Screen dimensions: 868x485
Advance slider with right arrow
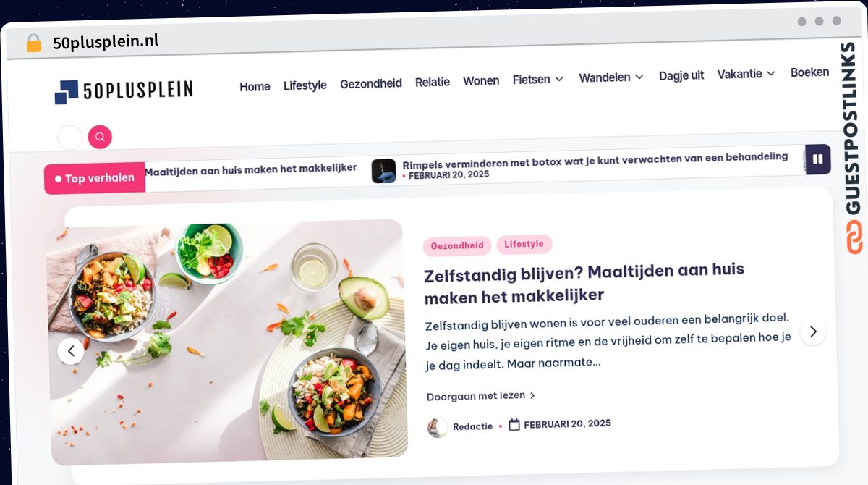coord(813,332)
